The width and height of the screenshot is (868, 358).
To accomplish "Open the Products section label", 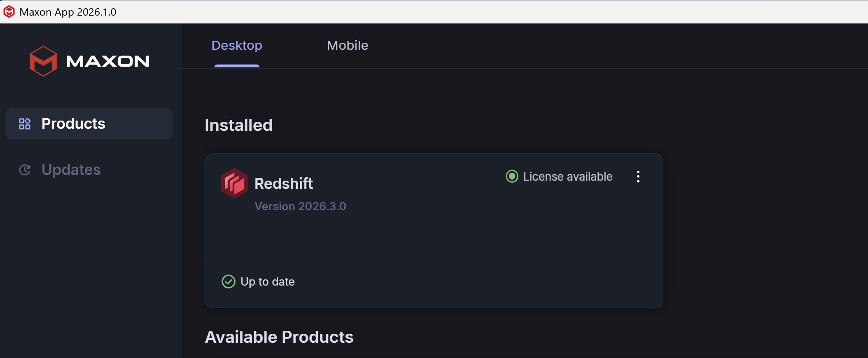I will (73, 124).
